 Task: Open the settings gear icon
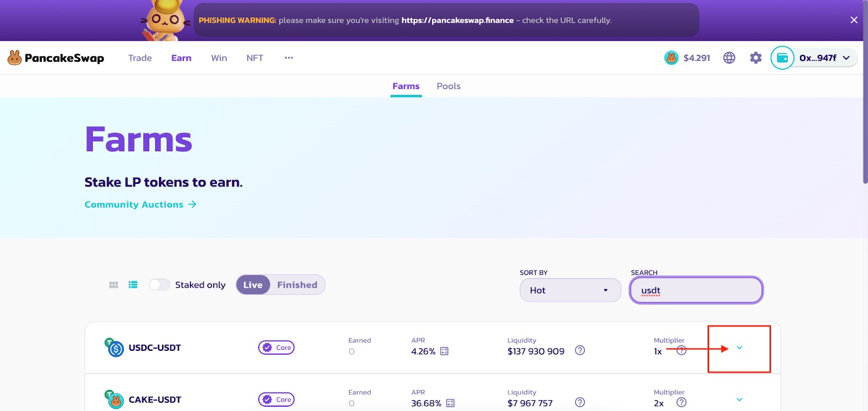[756, 57]
